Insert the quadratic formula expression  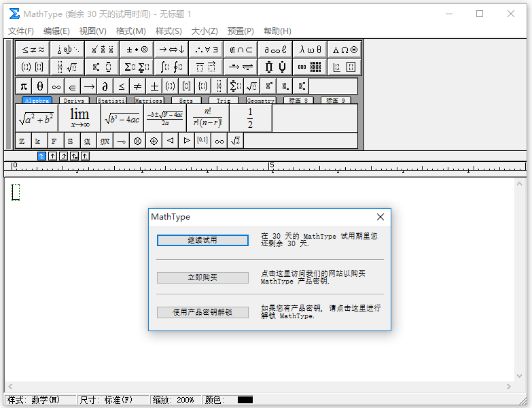[x=164, y=118]
